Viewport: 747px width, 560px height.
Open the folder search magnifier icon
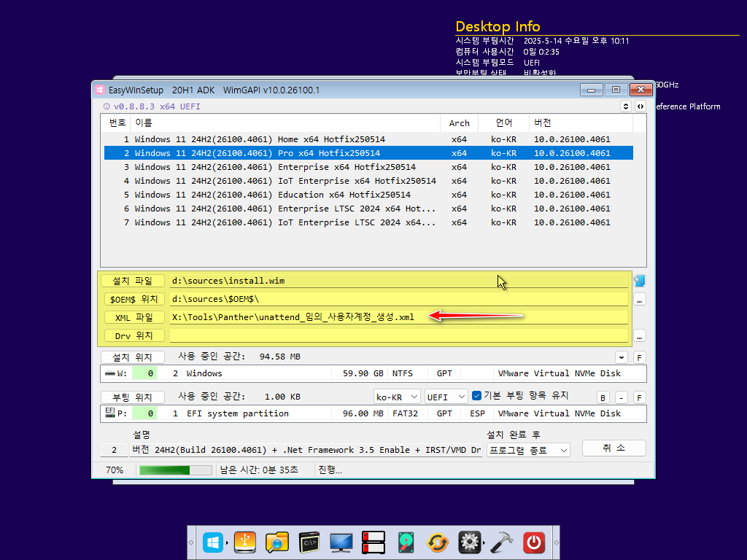(276, 542)
